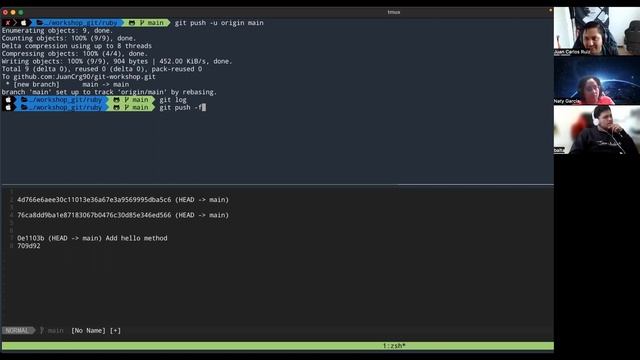Click the 'To github.com:JuanCrg90/git-workshop.git' line

point(79,77)
